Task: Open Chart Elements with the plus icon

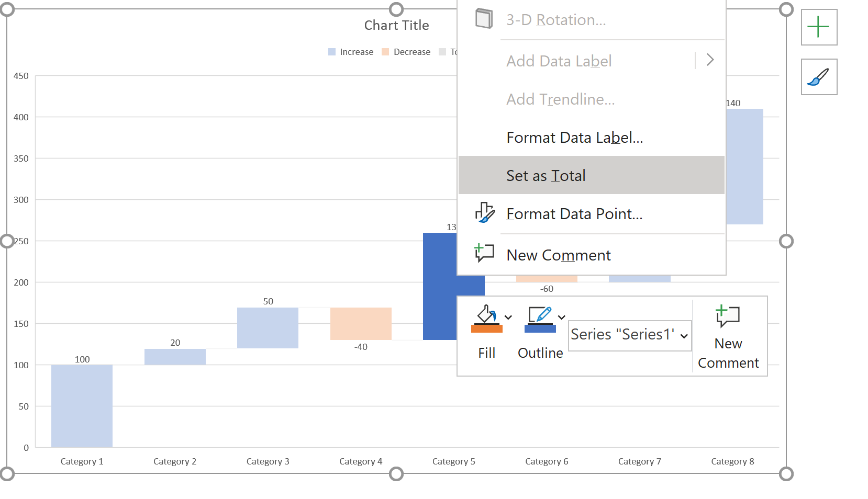Action: 818,26
